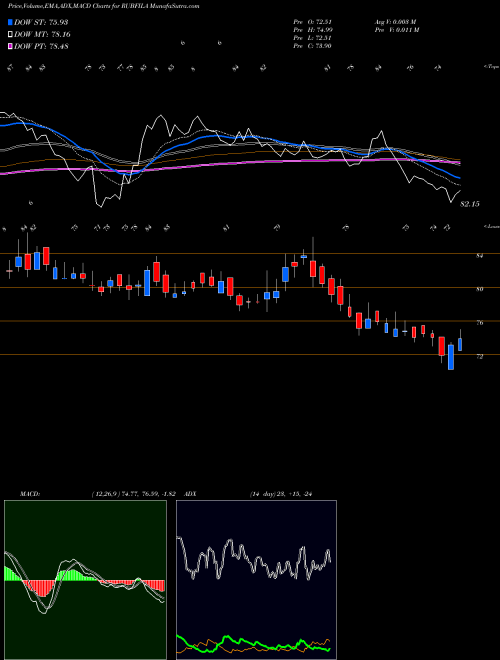Click the MACD: panel heading
500x660 pixels.
click(x=30, y=494)
